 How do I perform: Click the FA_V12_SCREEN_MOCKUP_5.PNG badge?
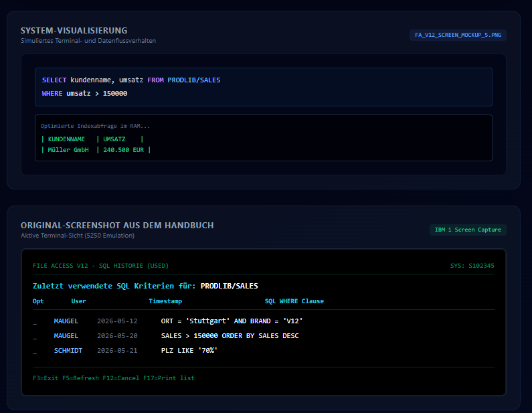[x=458, y=35]
